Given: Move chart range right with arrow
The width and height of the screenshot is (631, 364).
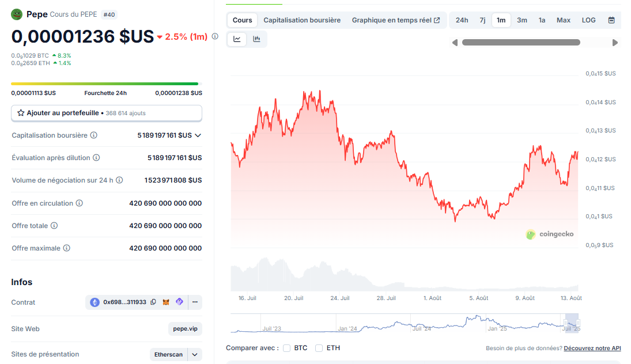Looking at the screenshot, I should [x=615, y=43].
